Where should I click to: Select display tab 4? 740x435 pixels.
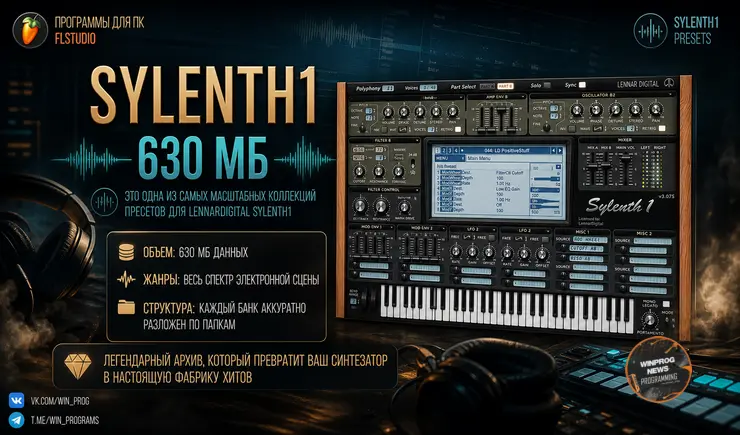pos(455,150)
